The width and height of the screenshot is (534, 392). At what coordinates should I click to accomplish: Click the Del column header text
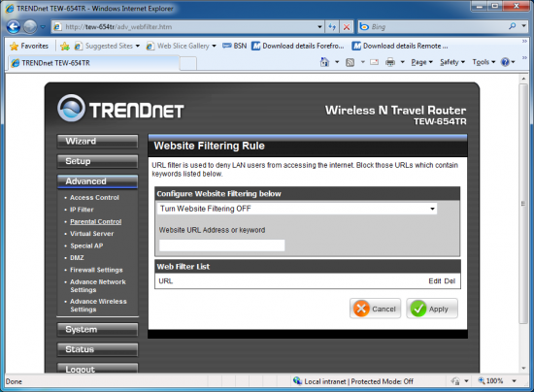click(x=450, y=281)
